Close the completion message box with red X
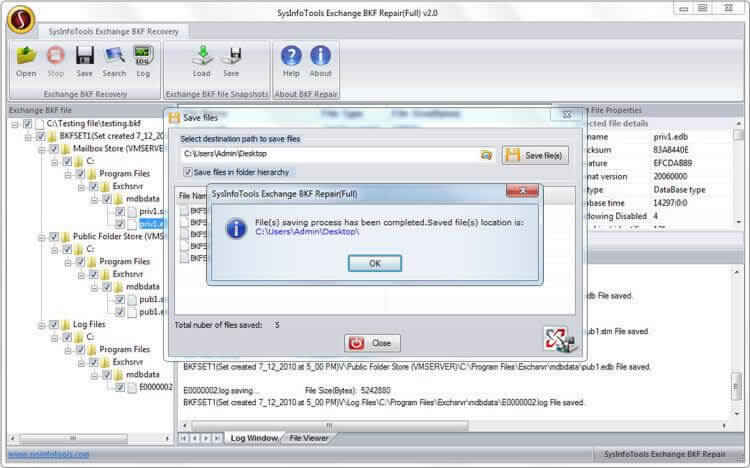The width and height of the screenshot is (750, 468). click(x=522, y=191)
